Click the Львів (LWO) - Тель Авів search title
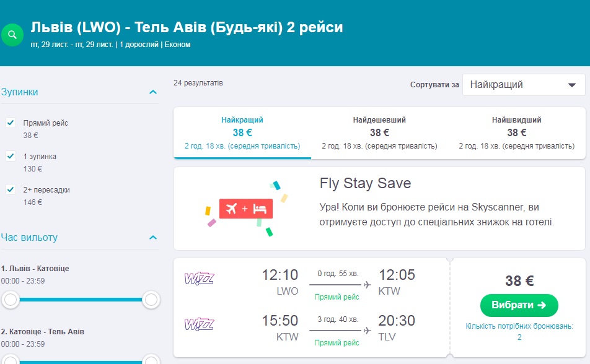Viewport: 590px width, 364px height. click(187, 28)
